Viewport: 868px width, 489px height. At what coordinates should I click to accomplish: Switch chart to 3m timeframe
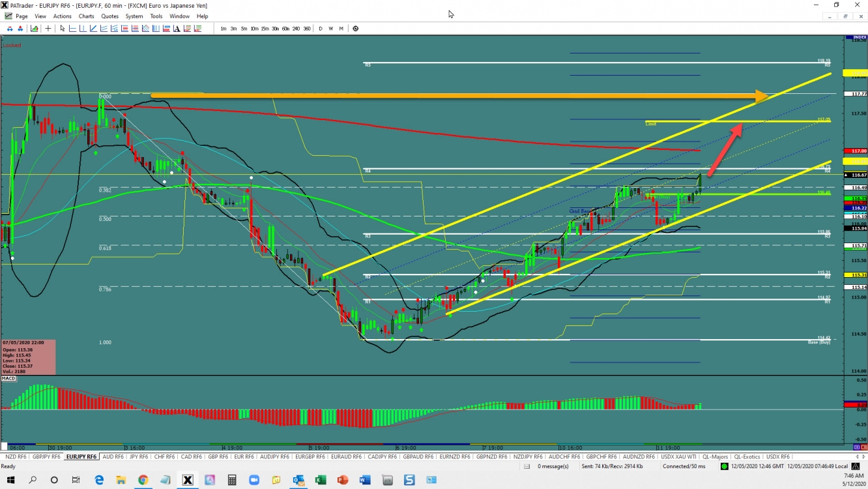coord(233,29)
